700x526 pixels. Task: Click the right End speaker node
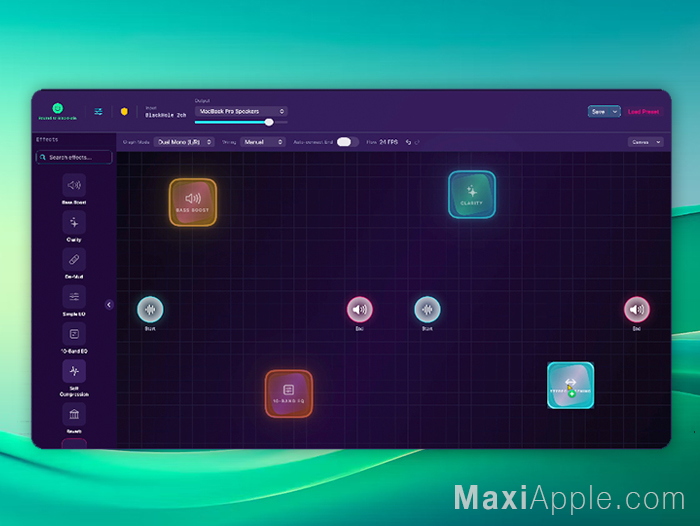[637, 309]
